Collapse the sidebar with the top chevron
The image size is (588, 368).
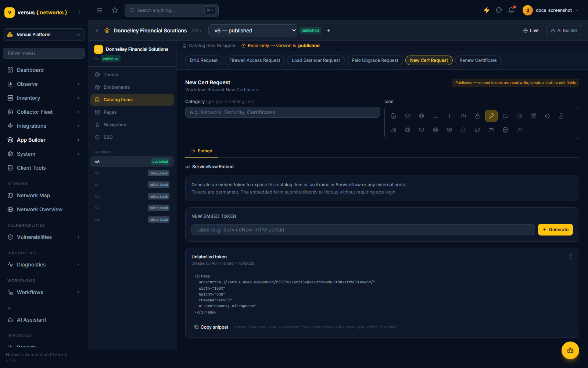click(x=79, y=13)
